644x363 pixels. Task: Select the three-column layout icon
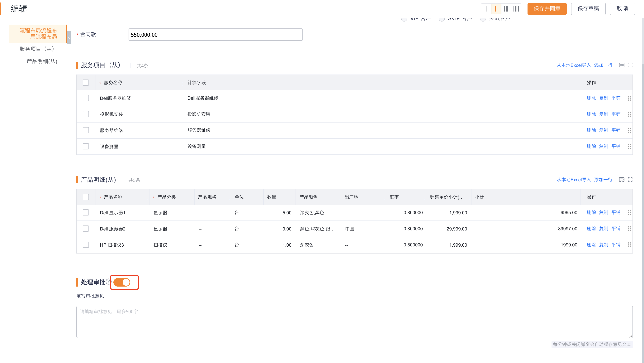click(x=506, y=9)
